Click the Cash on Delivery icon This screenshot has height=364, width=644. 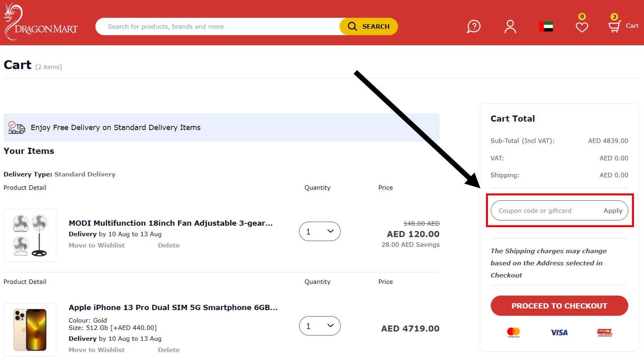(603, 332)
